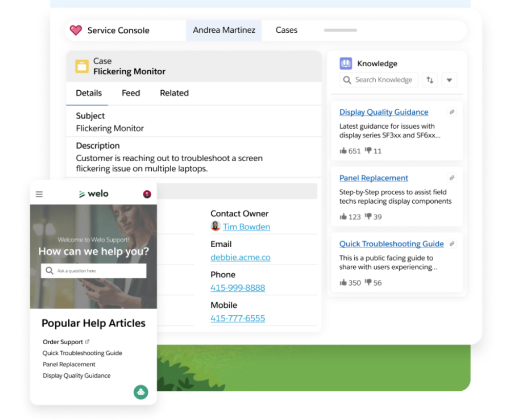Viewport: 525px width, 420px height.
Task: Click the Ask a question here field
Action: coord(94,271)
